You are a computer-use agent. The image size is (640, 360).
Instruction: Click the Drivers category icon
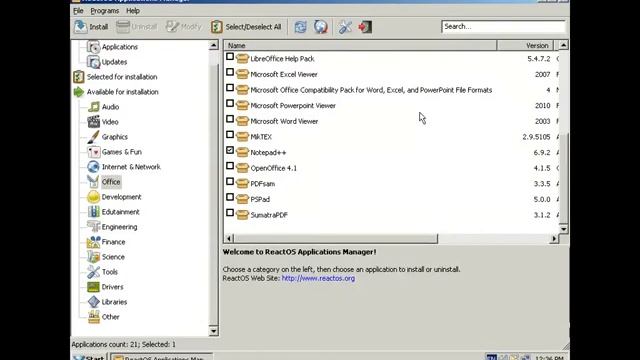click(94, 287)
